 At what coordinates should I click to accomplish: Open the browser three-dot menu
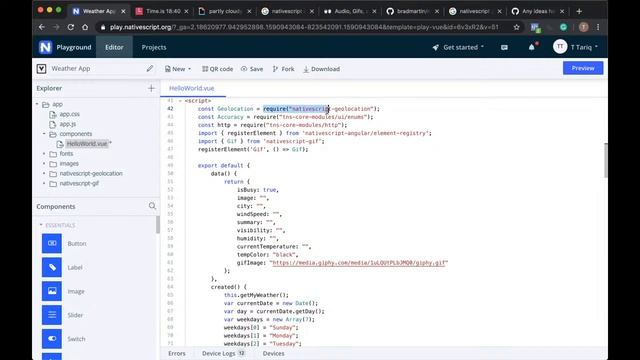point(598,27)
